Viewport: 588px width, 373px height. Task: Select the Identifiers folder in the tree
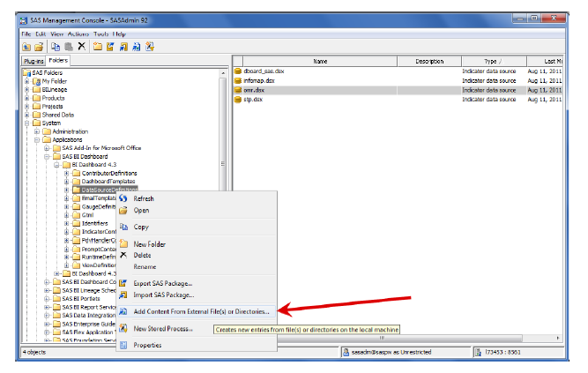94,223
